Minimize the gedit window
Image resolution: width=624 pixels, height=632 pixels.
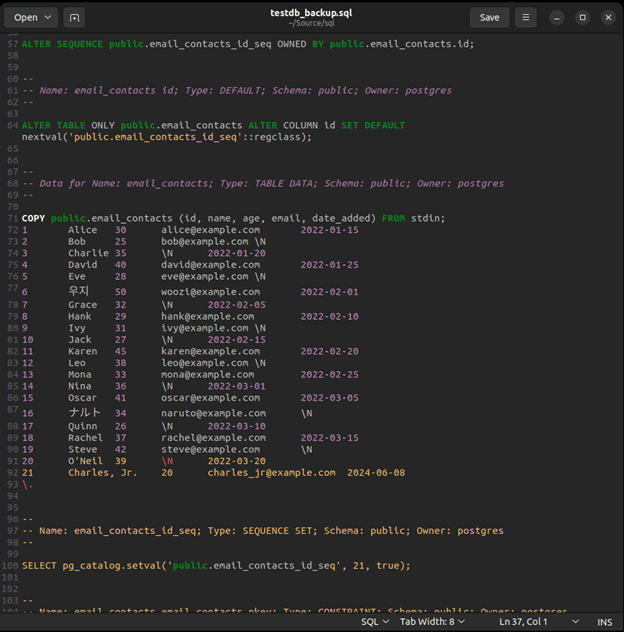click(x=558, y=17)
